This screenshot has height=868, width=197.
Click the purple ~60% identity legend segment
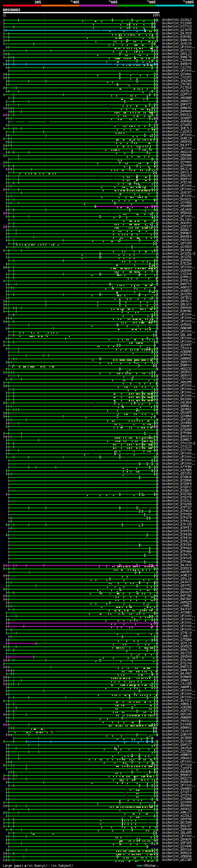pos(99,6)
